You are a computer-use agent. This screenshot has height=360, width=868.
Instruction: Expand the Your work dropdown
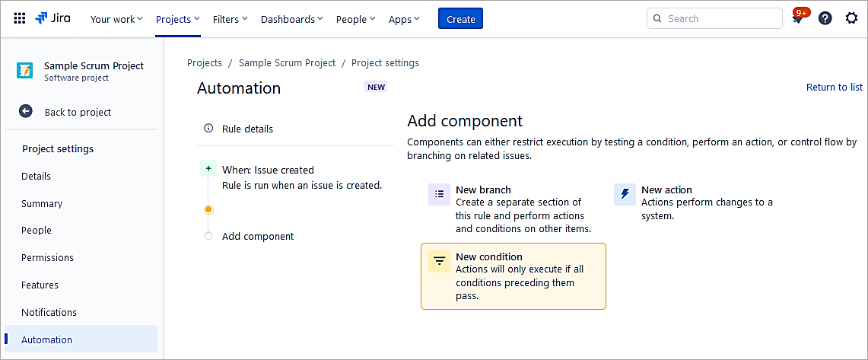point(116,19)
